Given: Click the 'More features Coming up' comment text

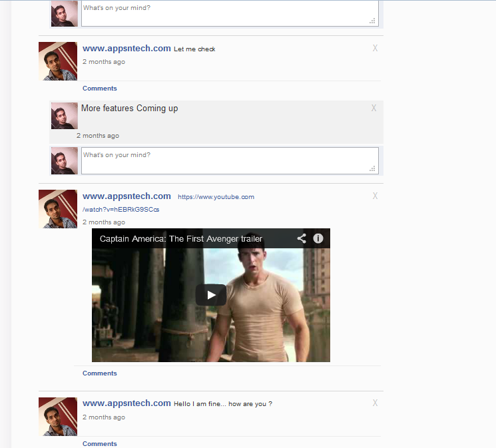Looking at the screenshot, I should pos(130,109).
